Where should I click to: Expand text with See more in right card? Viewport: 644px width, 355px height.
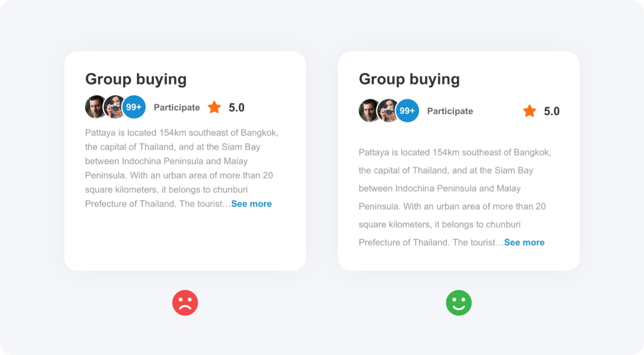524,243
